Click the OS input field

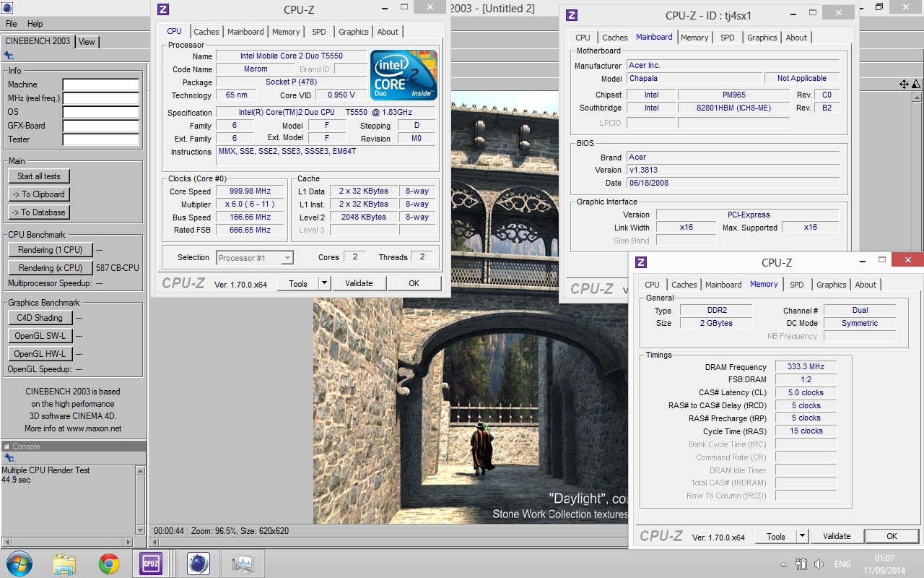100,113
